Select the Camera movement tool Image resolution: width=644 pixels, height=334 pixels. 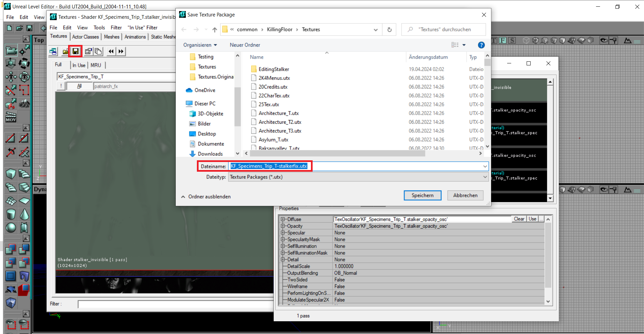tap(11, 50)
